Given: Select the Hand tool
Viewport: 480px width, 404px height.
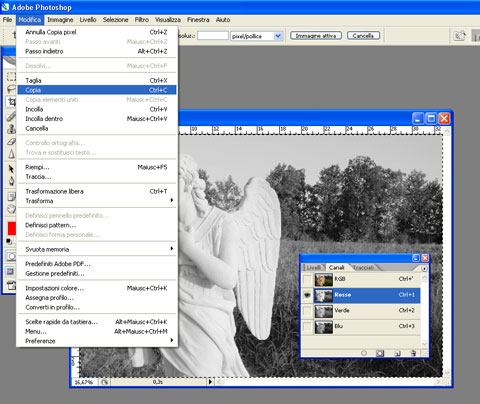Looking at the screenshot, I should (x=12, y=209).
